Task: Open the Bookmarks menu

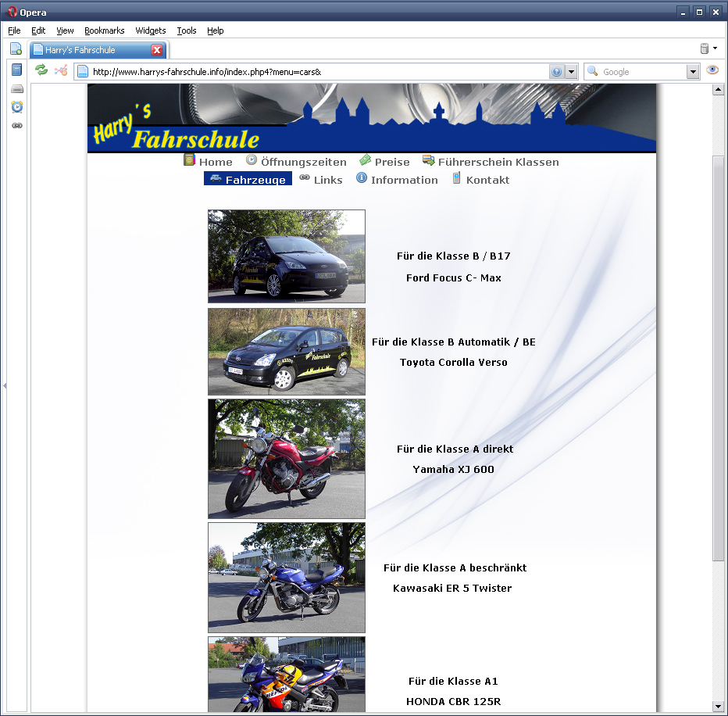Action: [105, 30]
